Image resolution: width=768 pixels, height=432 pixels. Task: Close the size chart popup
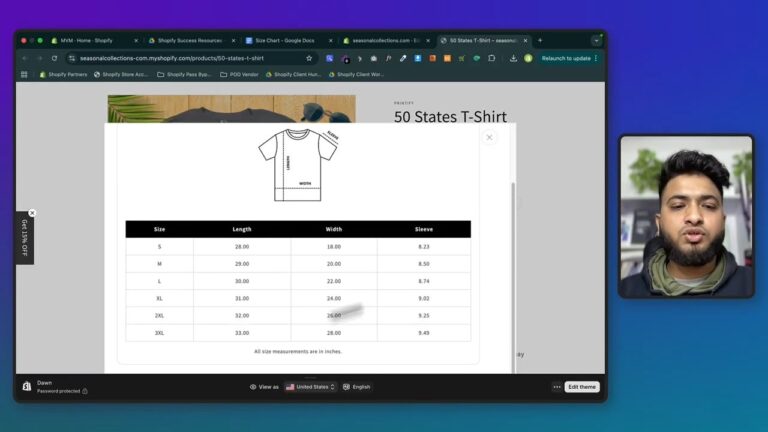[x=489, y=137]
